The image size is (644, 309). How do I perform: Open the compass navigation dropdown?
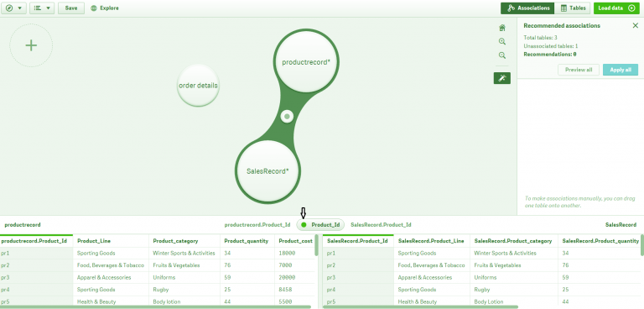coord(13,8)
